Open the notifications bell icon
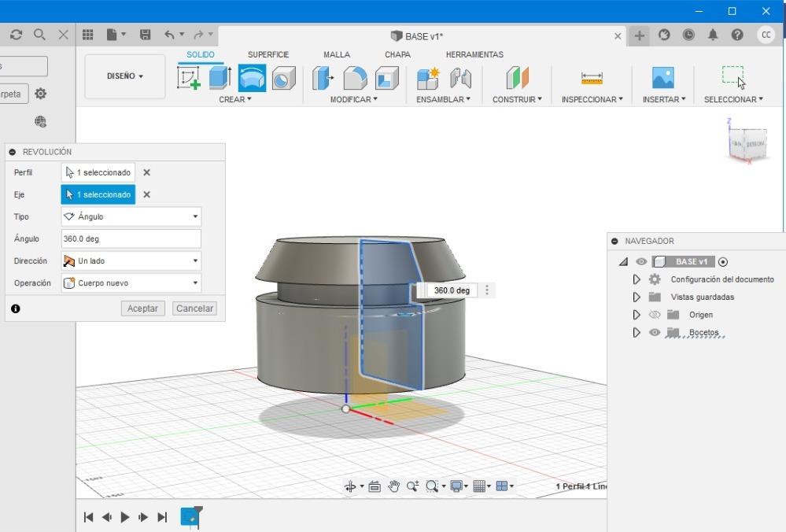Viewport: 786px width, 532px height. (x=712, y=35)
